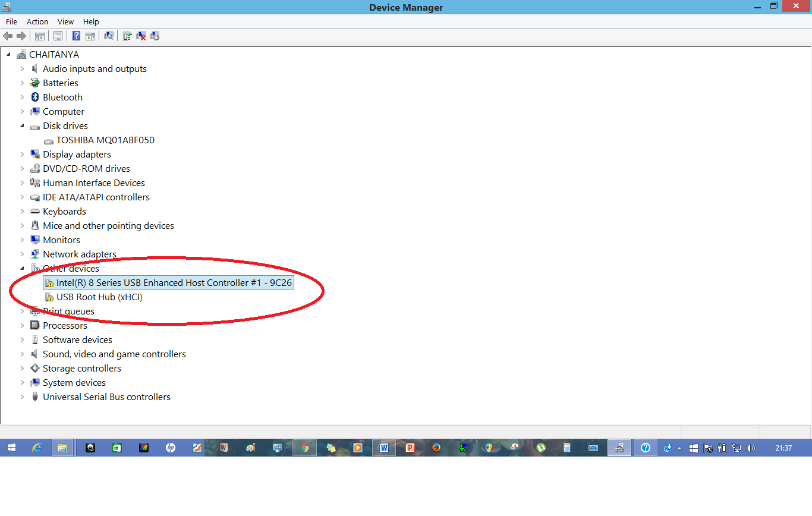
Task: Scan for hardware changes via toolbar icon
Action: [x=109, y=36]
